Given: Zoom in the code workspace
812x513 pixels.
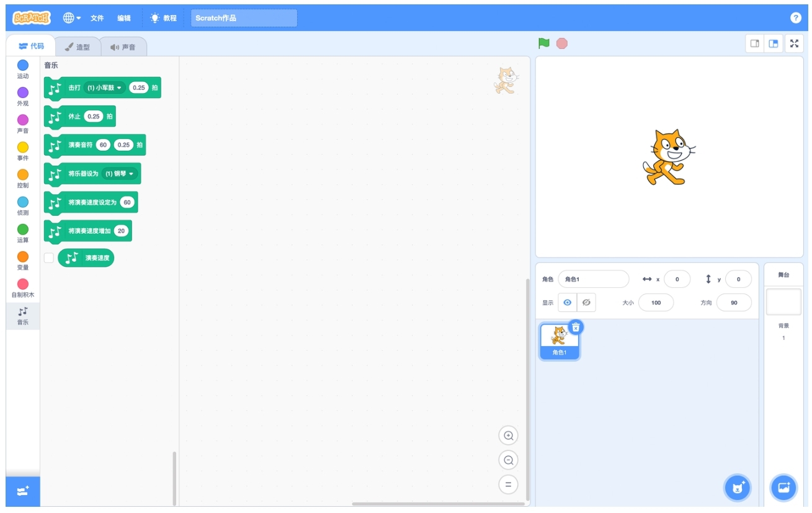Looking at the screenshot, I should (x=509, y=436).
